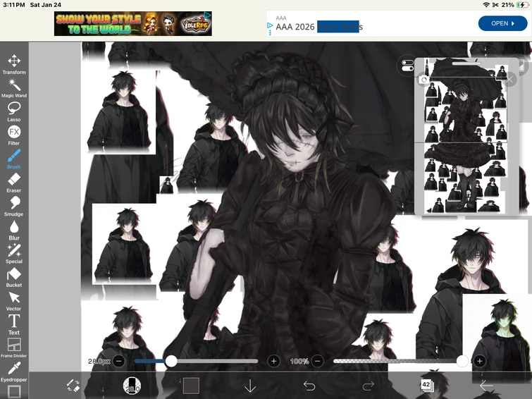The image size is (532, 399).
Task: Tap the 100% opacity value
Action: pyautogui.click(x=299, y=362)
